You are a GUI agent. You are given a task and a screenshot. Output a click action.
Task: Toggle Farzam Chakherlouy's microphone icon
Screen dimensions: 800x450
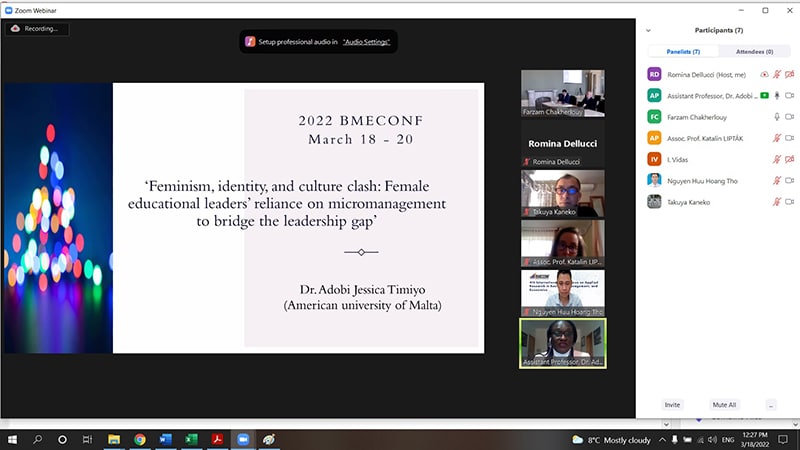tap(777, 116)
